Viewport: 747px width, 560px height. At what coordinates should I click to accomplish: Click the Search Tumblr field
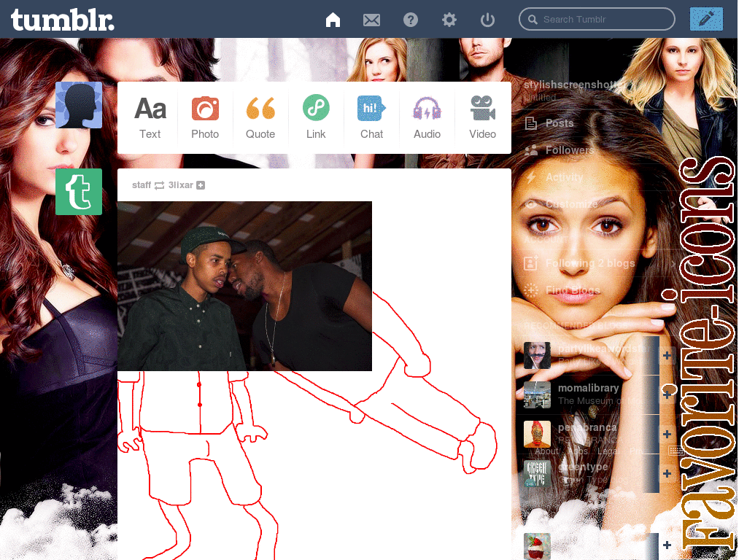tap(597, 20)
